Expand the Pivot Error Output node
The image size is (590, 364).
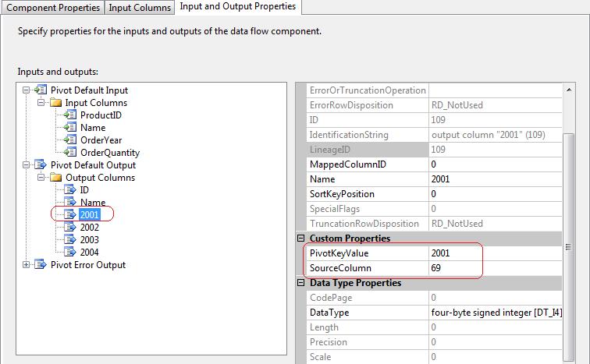point(27,265)
